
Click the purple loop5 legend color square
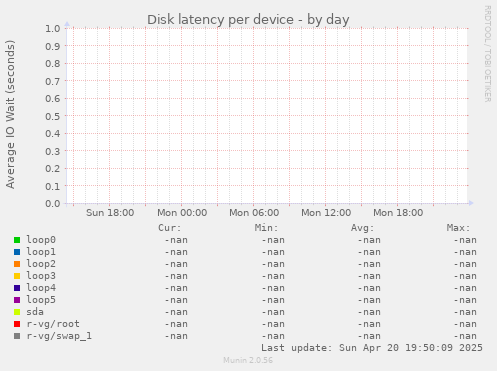tap(17, 300)
